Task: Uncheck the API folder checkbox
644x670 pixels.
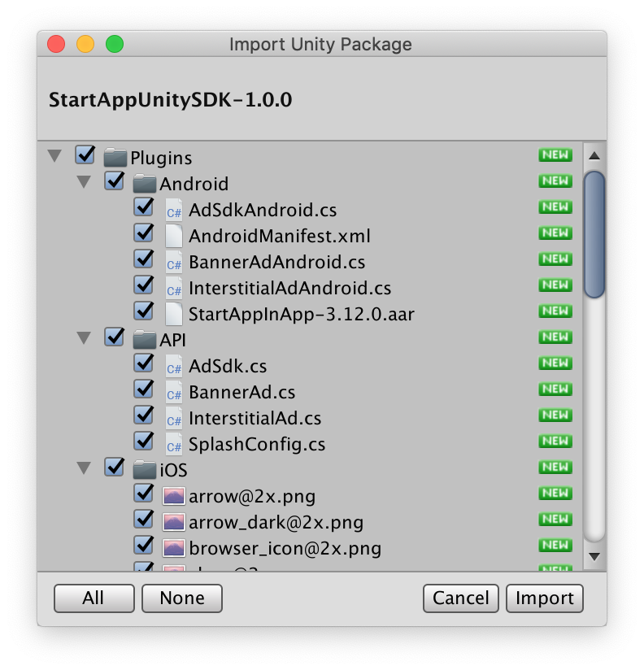Action: click(114, 337)
